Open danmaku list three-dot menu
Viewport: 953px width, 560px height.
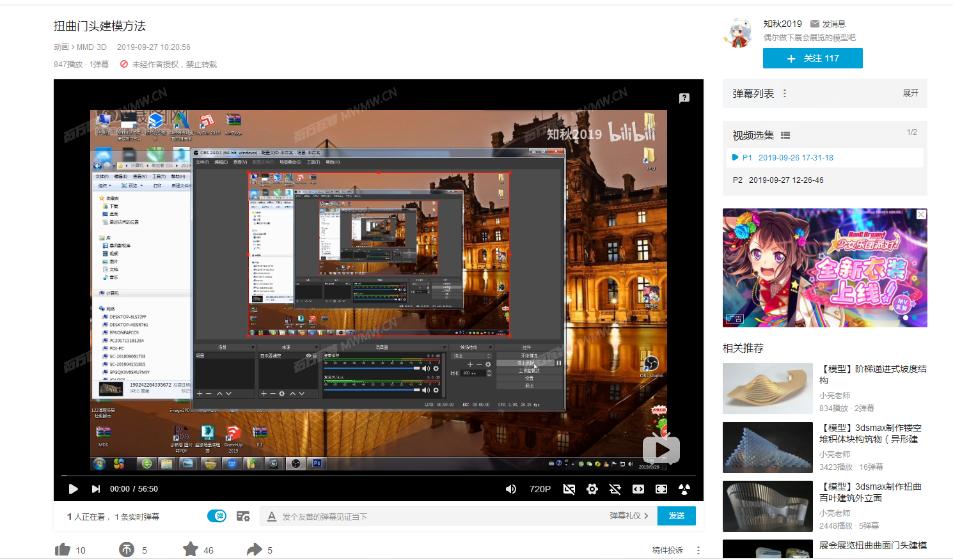[x=785, y=93]
